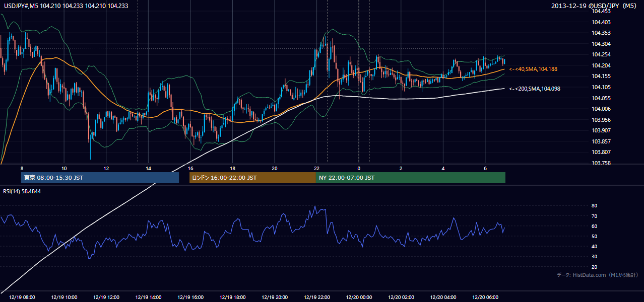Click hour label 10 under price chart
The height and width of the screenshot is (302, 644).
pos(64,168)
